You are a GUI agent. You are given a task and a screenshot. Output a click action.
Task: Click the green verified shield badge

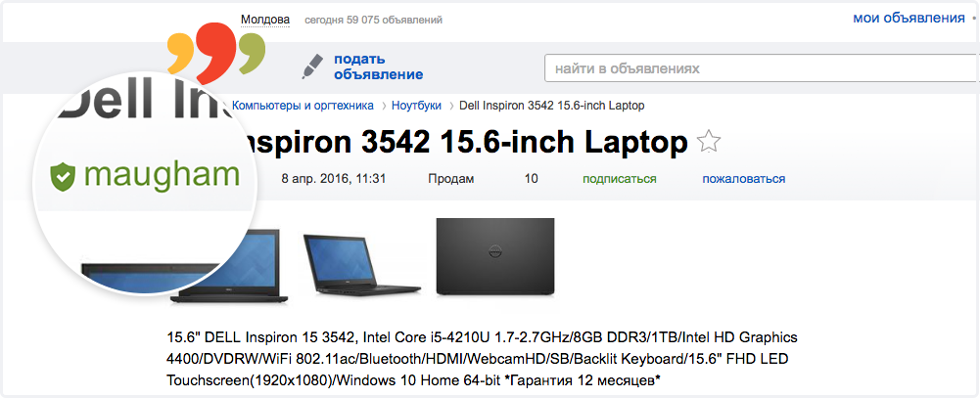[63, 176]
